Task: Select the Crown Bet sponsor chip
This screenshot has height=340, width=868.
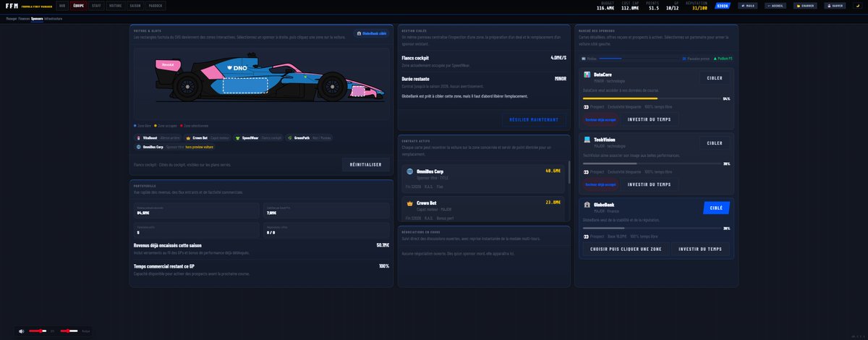Action: (209, 137)
